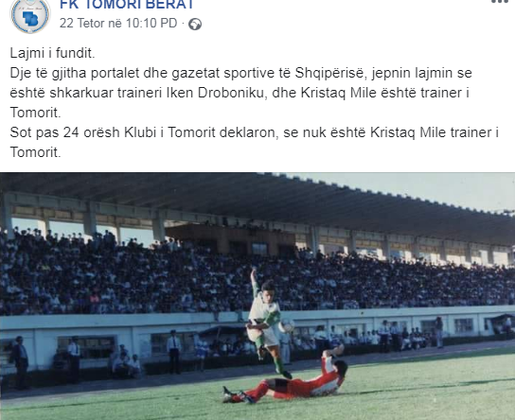Image resolution: width=515 pixels, height=420 pixels.
Task: Click the line starting "Sot pas 24 orësh"
Action: click(x=255, y=132)
